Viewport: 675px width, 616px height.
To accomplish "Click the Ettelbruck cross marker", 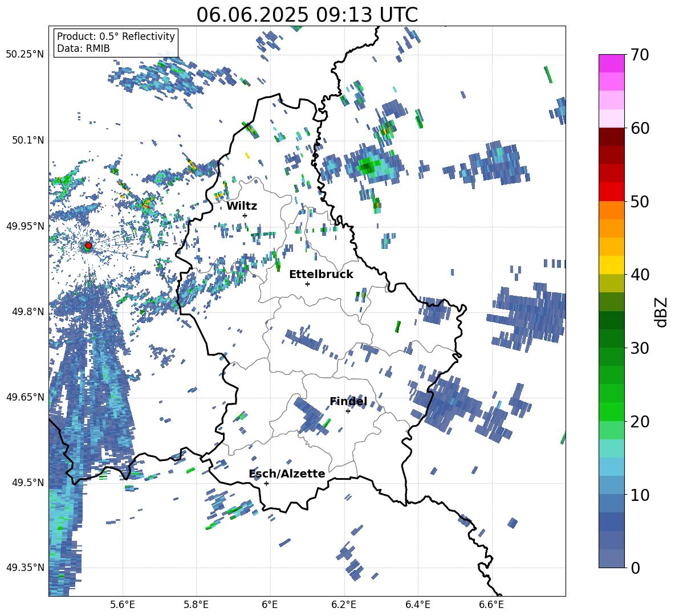I will tap(307, 284).
